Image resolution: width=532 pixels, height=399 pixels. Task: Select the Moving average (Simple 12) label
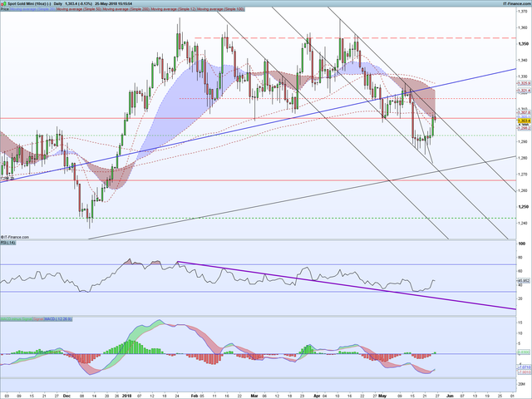(174, 9)
